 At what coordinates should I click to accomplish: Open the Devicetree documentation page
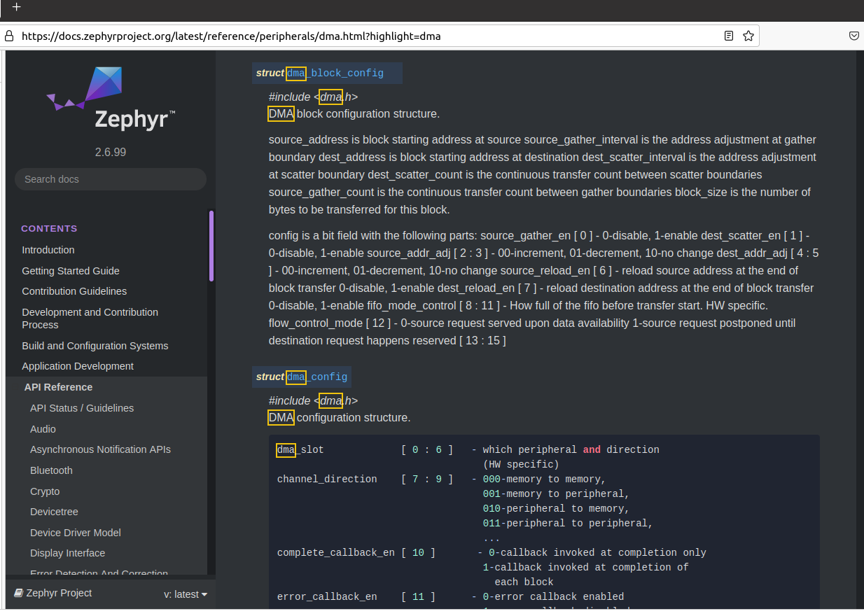point(54,512)
